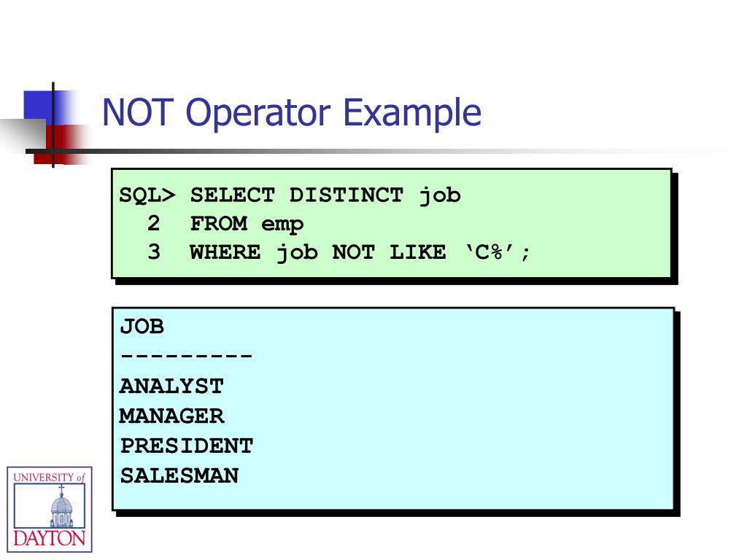Click the JOB column header
The image size is (747, 560).
142,327
